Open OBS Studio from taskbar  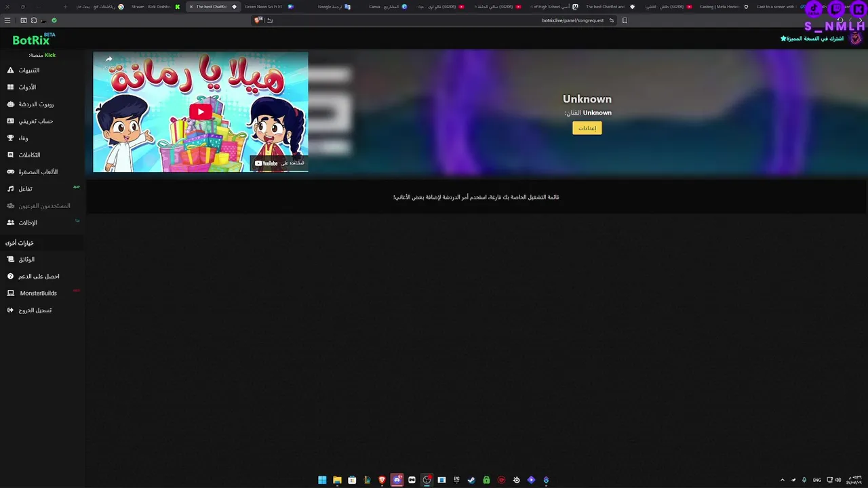click(427, 480)
